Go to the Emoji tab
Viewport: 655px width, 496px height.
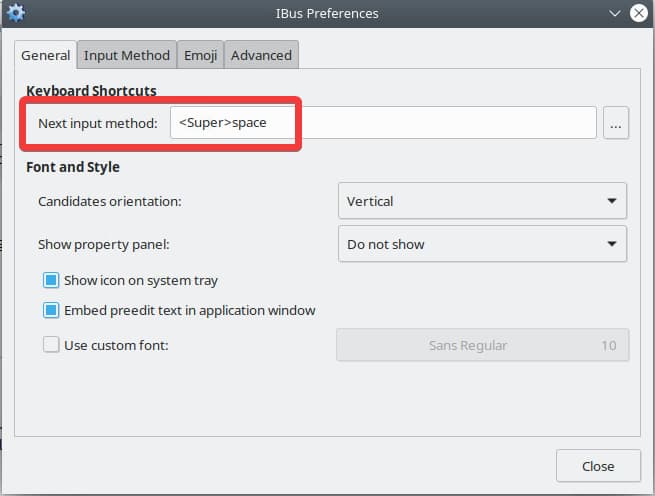[x=200, y=56]
